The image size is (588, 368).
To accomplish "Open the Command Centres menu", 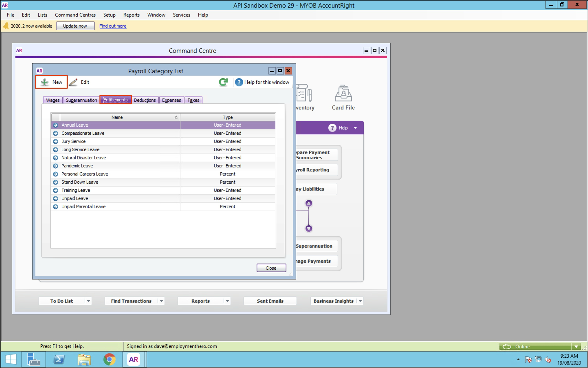I will point(75,15).
